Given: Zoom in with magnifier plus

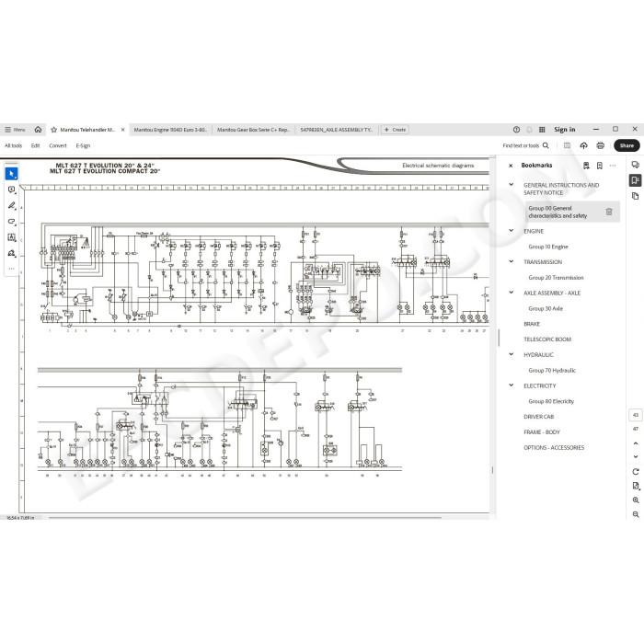Looking at the screenshot, I should coord(636,500).
